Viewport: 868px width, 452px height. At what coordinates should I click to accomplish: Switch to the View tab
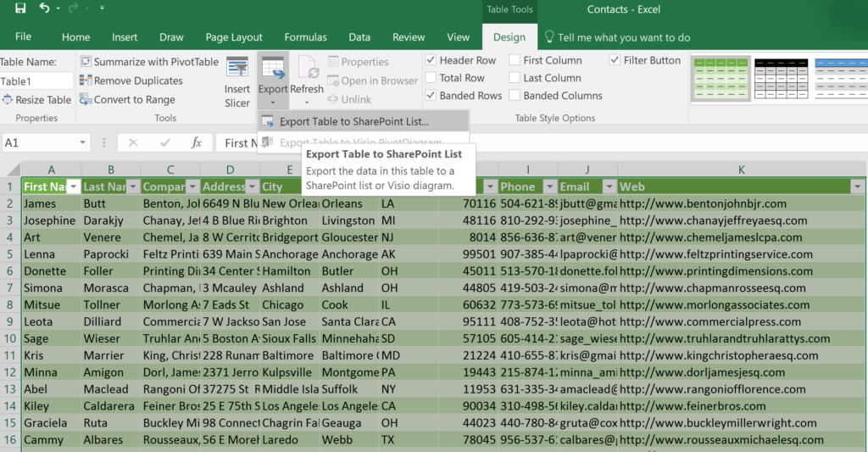tap(458, 37)
